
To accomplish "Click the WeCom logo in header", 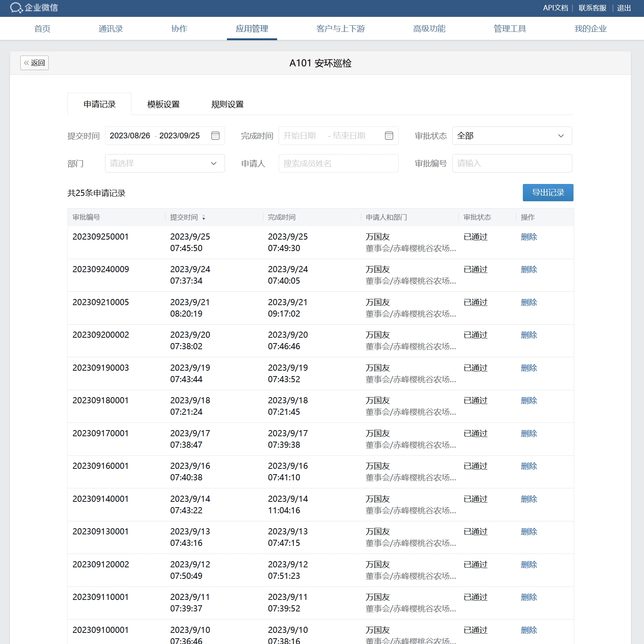I will [34, 8].
